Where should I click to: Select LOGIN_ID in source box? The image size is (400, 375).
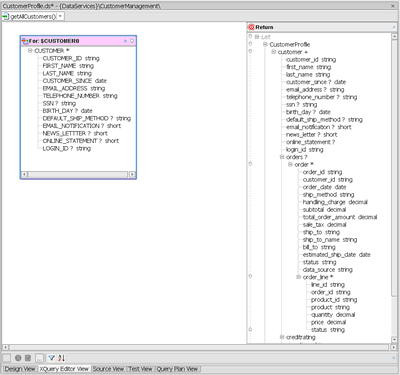(x=67, y=148)
